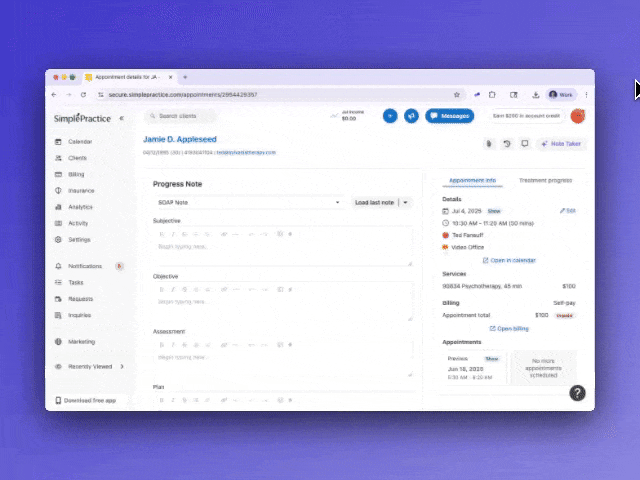
Task: Click Download free app link
Action: tap(86, 400)
